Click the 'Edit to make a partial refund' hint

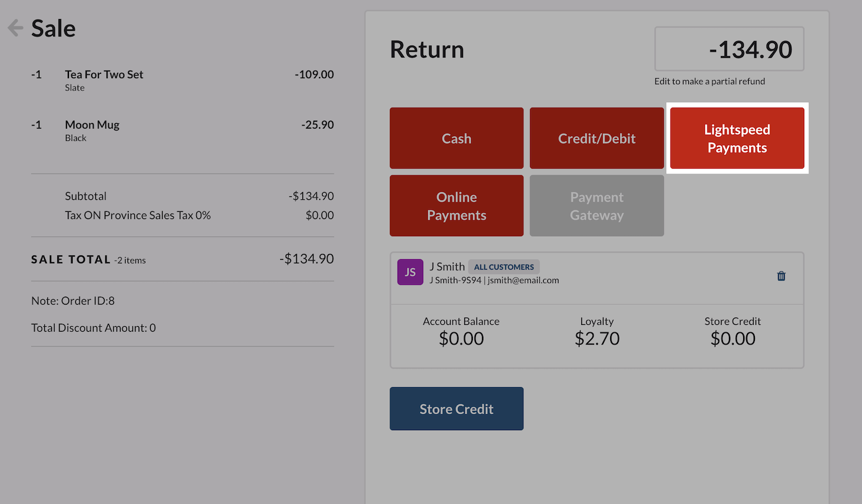pos(709,81)
